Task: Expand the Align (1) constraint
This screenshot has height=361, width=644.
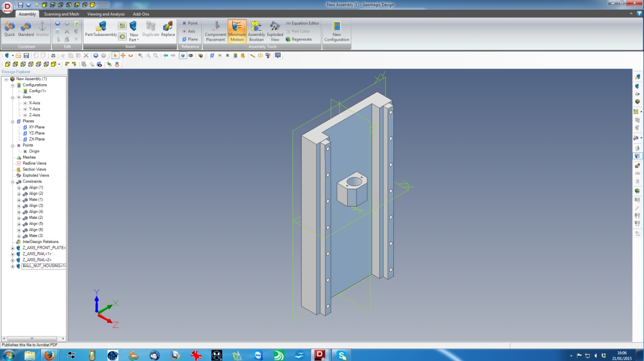Action: click(19, 188)
